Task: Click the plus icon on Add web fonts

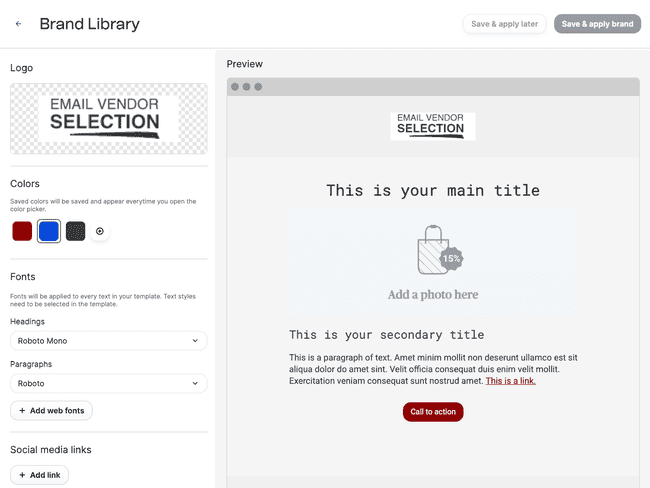Action: pyautogui.click(x=22, y=410)
